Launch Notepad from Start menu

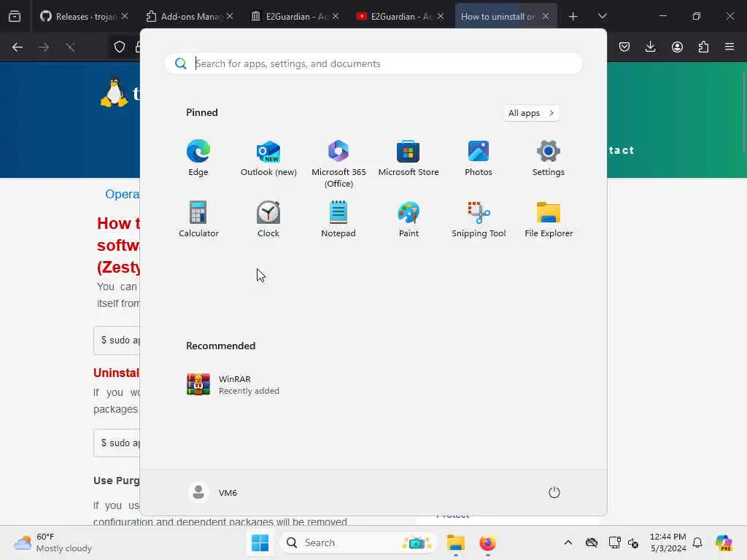[x=338, y=219]
